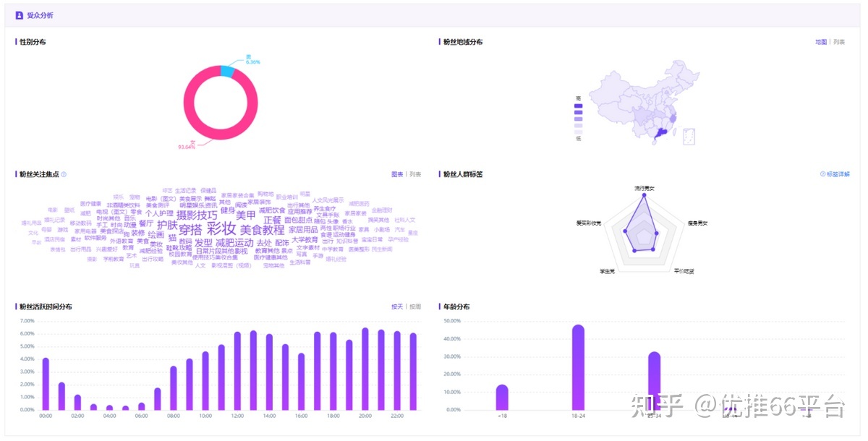Click the blue male segment of donut
This screenshot has height=441, width=868.
tap(228, 72)
